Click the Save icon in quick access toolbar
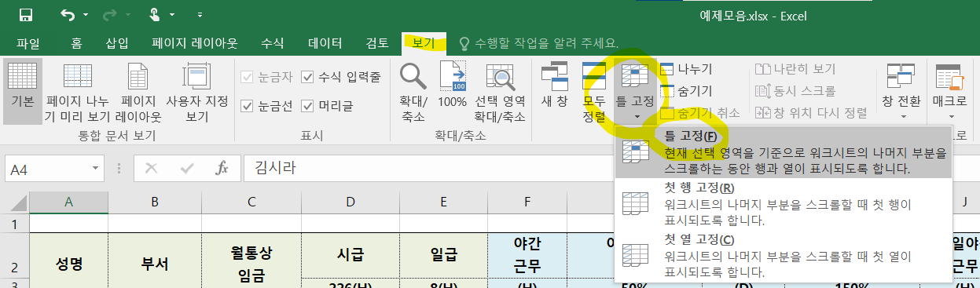Image resolution: width=980 pixels, height=288 pixels. (25, 15)
